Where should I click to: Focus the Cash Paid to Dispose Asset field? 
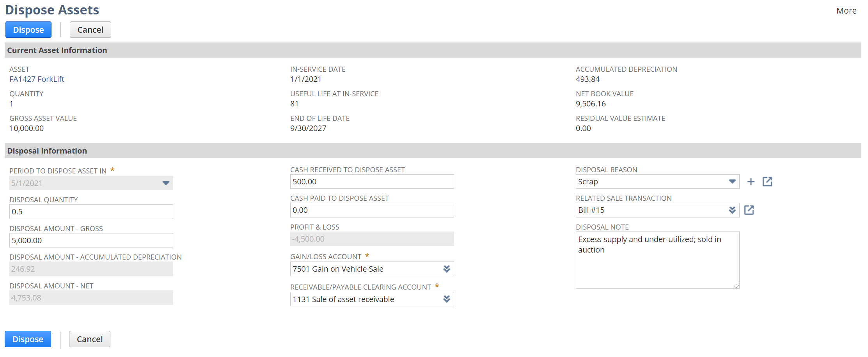point(372,210)
